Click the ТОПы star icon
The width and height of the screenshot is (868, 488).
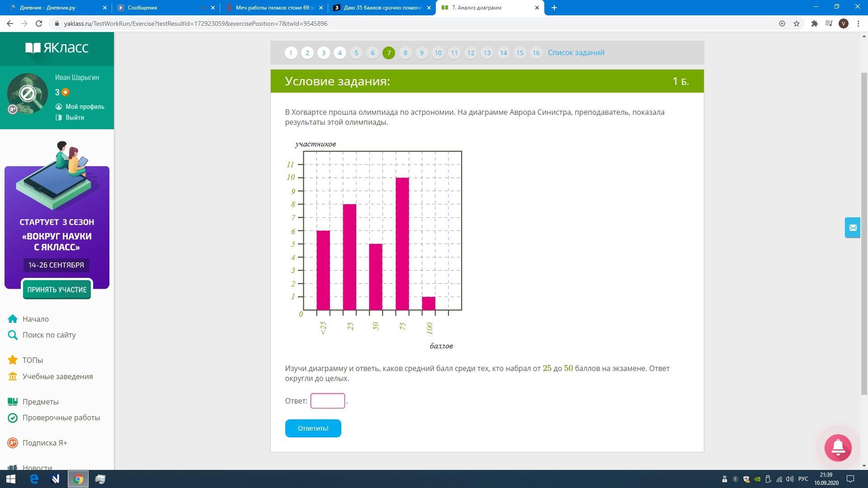pyautogui.click(x=13, y=360)
